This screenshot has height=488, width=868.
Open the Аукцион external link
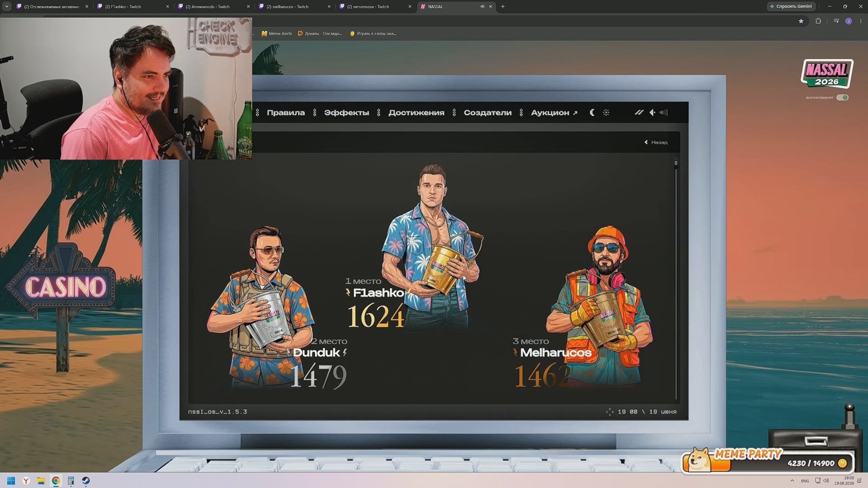(554, 113)
